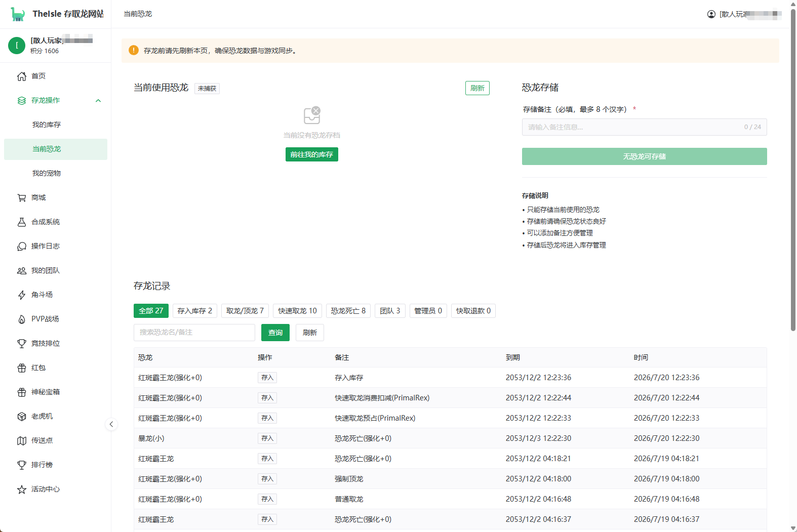
Task: Select the 存入库存 2 filter tab
Action: 195,311
